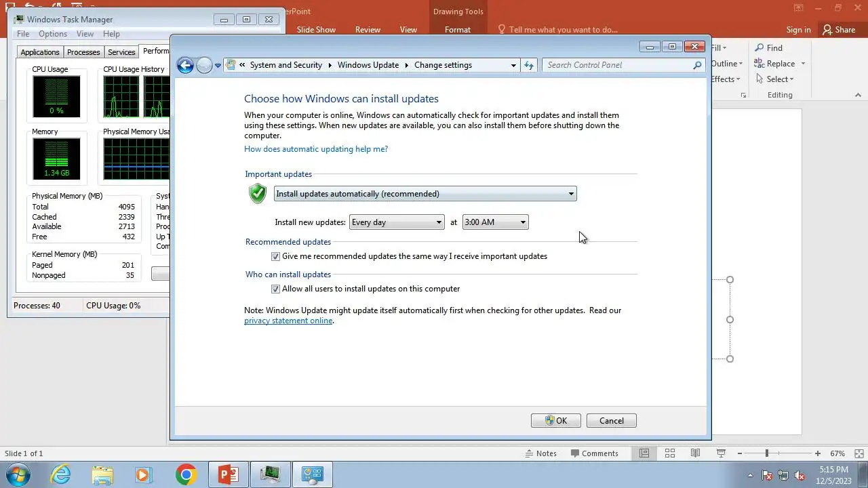Image resolution: width=868 pixels, height=488 pixels.
Task: Open the Format ribbon tab in PowerPoint
Action: pos(458,30)
